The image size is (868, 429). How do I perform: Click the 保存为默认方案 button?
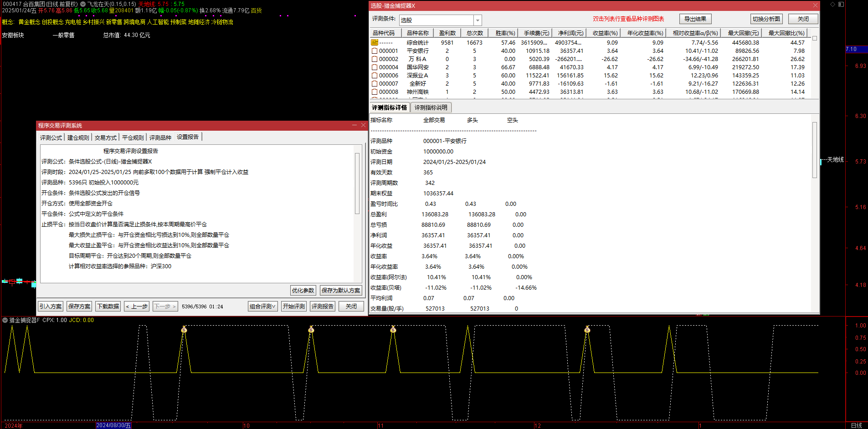341,291
